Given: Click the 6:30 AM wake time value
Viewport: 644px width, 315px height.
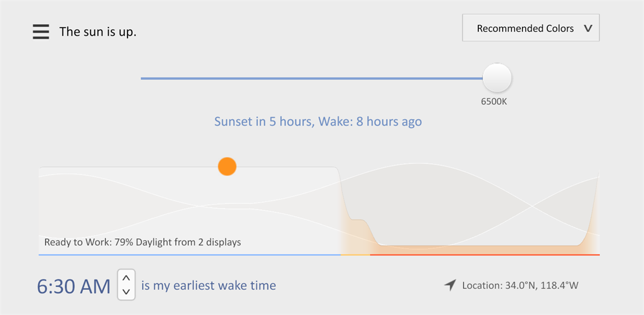Looking at the screenshot, I should tap(73, 286).
